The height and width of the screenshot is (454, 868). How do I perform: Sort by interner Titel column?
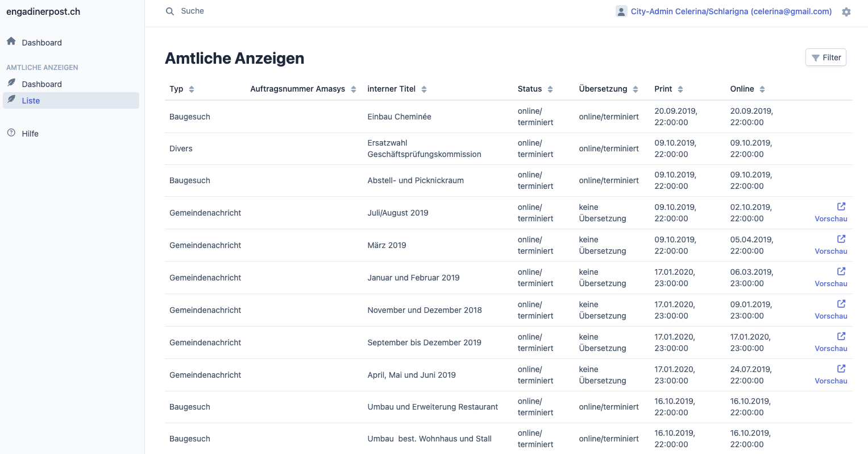424,89
